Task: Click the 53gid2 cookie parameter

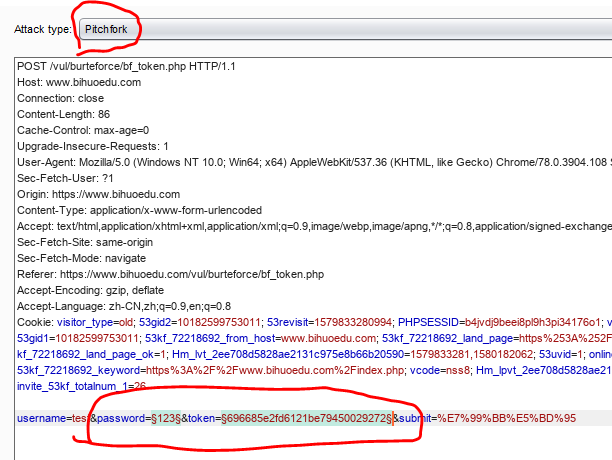Action: coord(199,322)
